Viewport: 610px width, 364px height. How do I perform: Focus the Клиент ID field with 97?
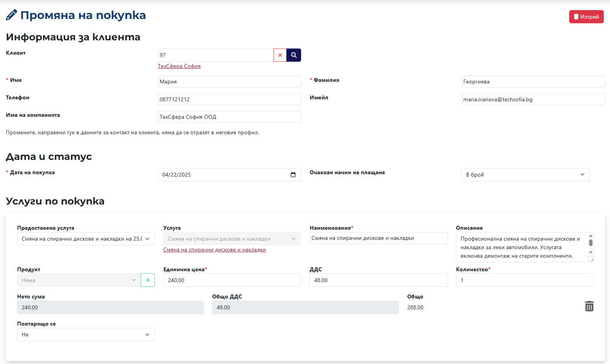pos(216,55)
